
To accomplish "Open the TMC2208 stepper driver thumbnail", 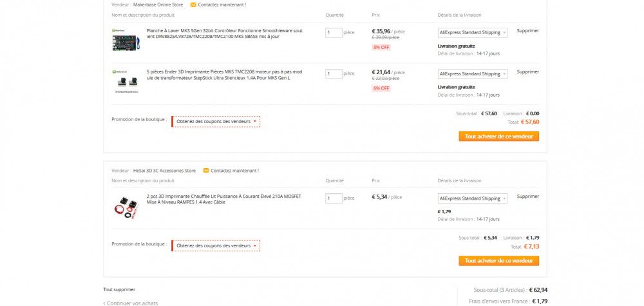I will pos(124,81).
